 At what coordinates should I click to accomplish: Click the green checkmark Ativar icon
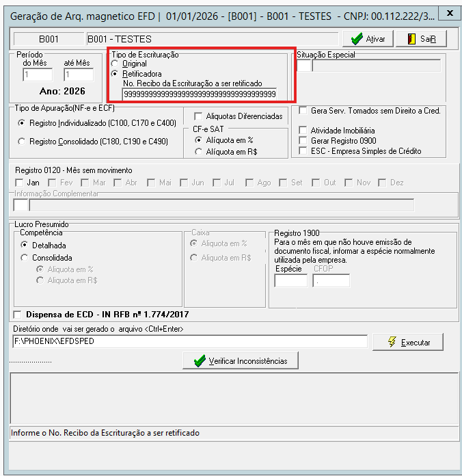(357, 39)
